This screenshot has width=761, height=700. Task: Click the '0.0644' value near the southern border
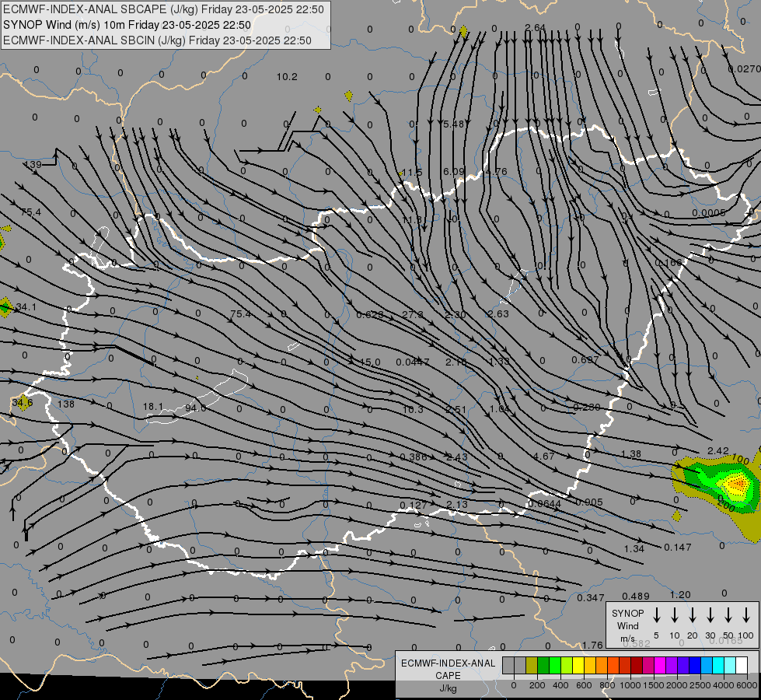click(545, 504)
